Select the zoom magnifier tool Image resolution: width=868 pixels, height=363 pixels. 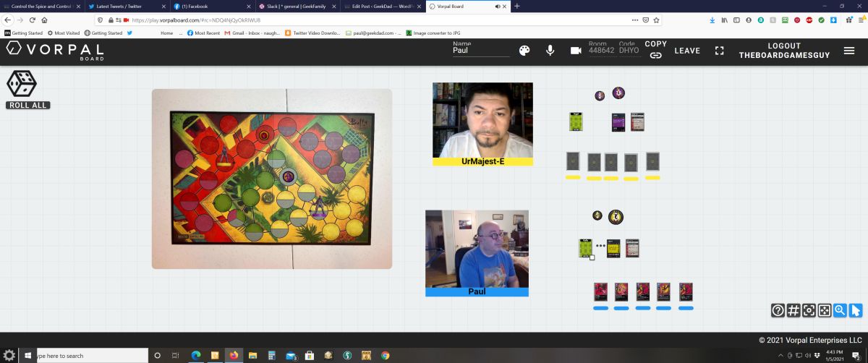tap(840, 310)
